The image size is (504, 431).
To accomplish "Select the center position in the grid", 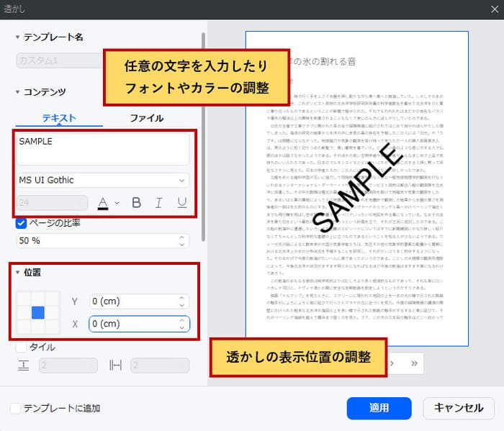I will tap(38, 312).
